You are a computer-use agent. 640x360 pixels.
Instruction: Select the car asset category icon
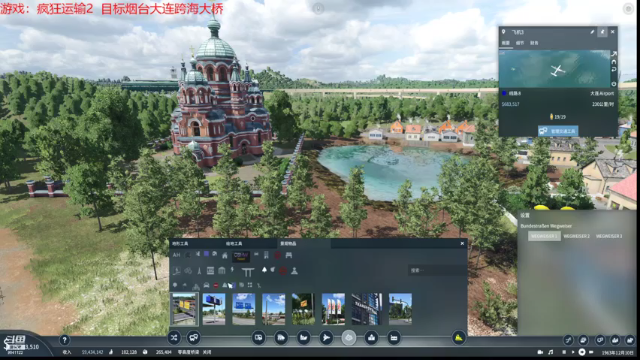(207, 285)
